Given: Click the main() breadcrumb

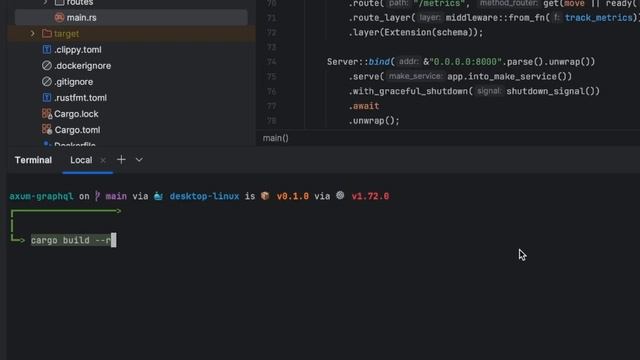Looking at the screenshot, I should click(x=276, y=138).
